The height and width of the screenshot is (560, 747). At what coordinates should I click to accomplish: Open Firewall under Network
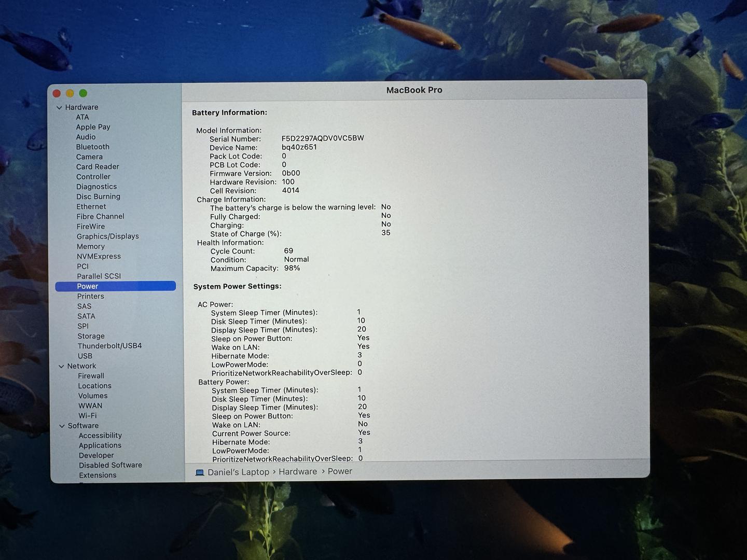point(91,376)
